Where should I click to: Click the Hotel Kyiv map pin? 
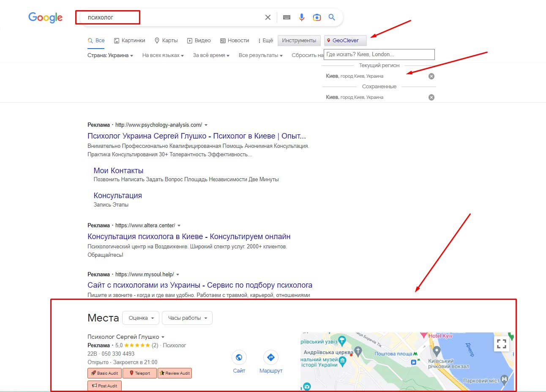point(423,335)
